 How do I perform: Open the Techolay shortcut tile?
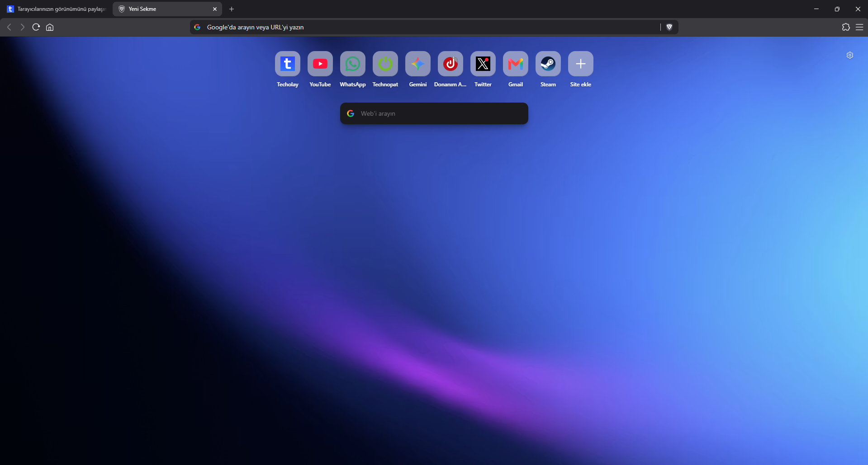(288, 64)
